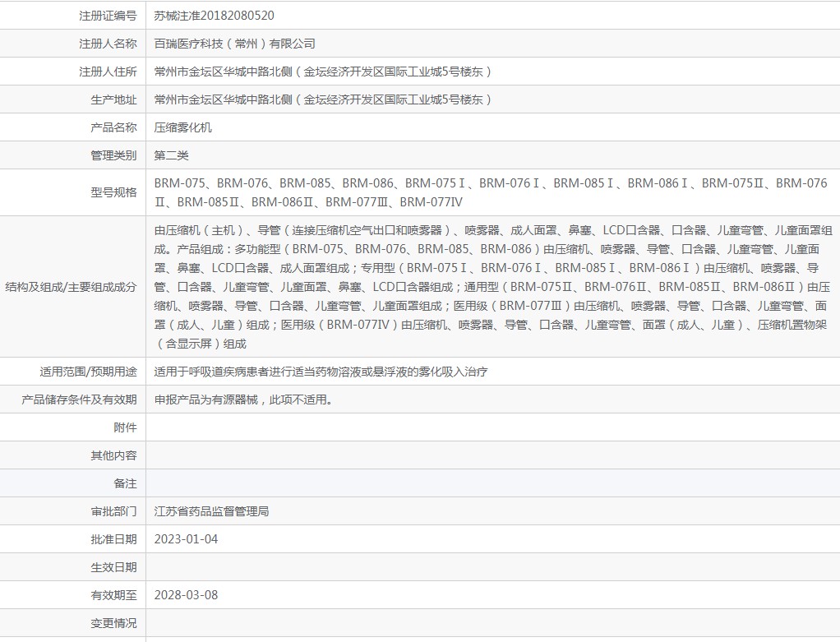Click the 结构及组成/主要组成成分 label
Image resolution: width=840 pixels, height=642 pixels.
71,287
